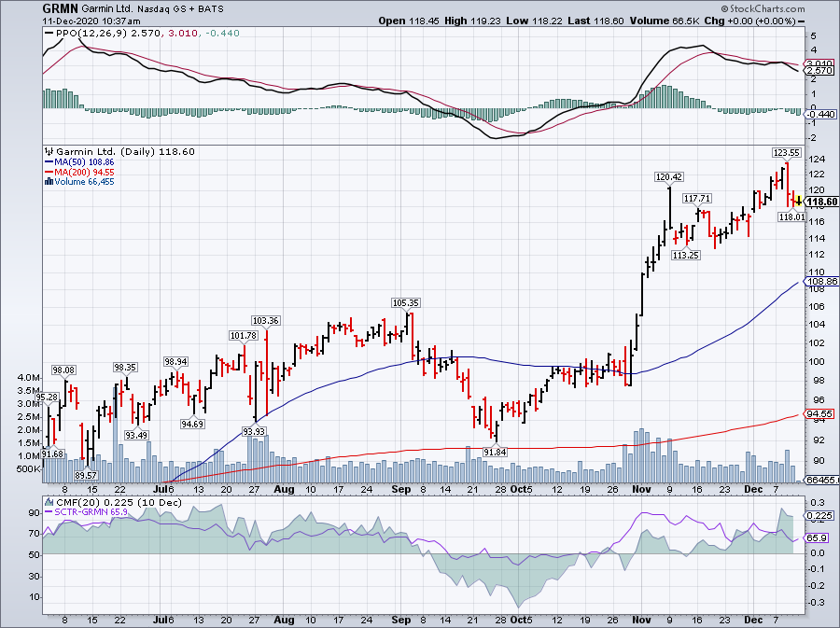Click the GRMN ticker symbol in the header
Image resolution: width=840 pixels, height=628 pixels.
(60, 8)
